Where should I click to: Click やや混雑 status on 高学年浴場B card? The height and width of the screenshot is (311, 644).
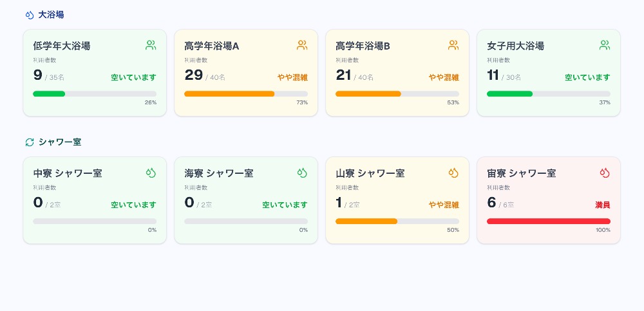click(444, 77)
